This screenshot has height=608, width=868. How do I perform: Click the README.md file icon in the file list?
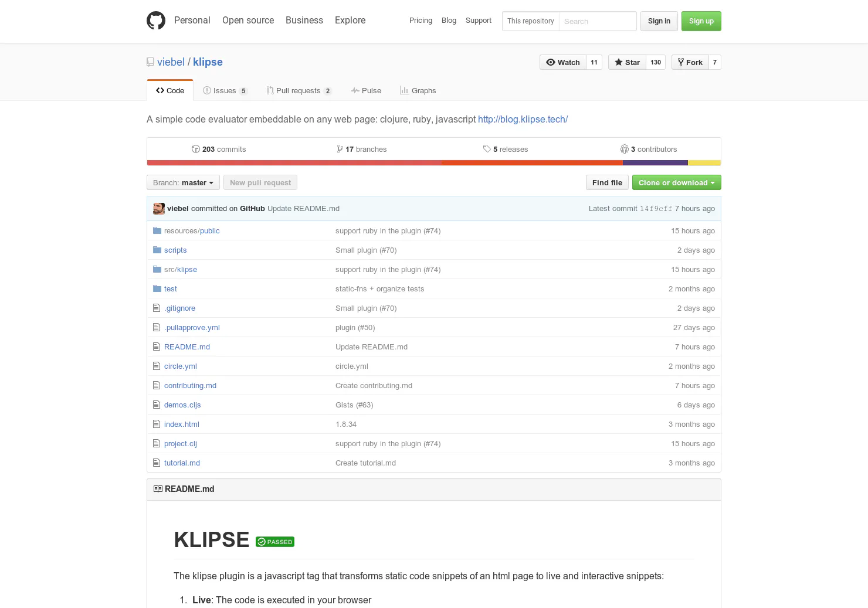pyautogui.click(x=157, y=347)
